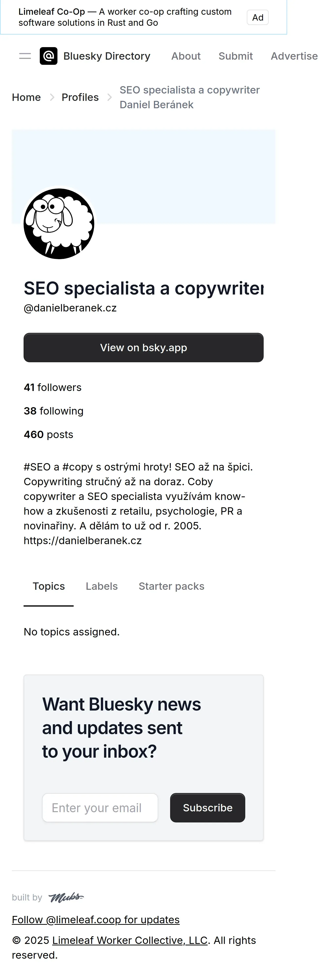327x980 pixels.
Task: Switch to the Labels tab
Action: point(102,586)
